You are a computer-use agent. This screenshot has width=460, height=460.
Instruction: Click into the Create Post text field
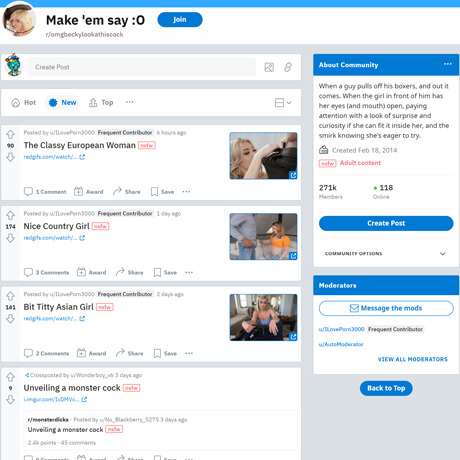pos(142,67)
